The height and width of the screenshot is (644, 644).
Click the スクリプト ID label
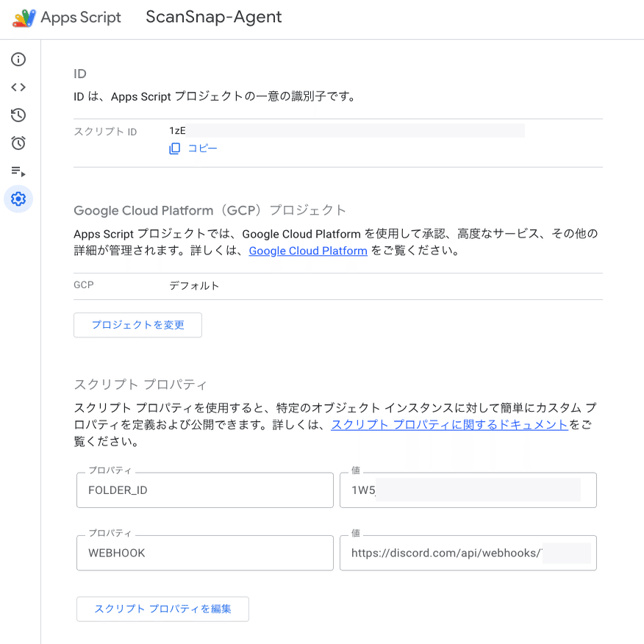pos(105,132)
